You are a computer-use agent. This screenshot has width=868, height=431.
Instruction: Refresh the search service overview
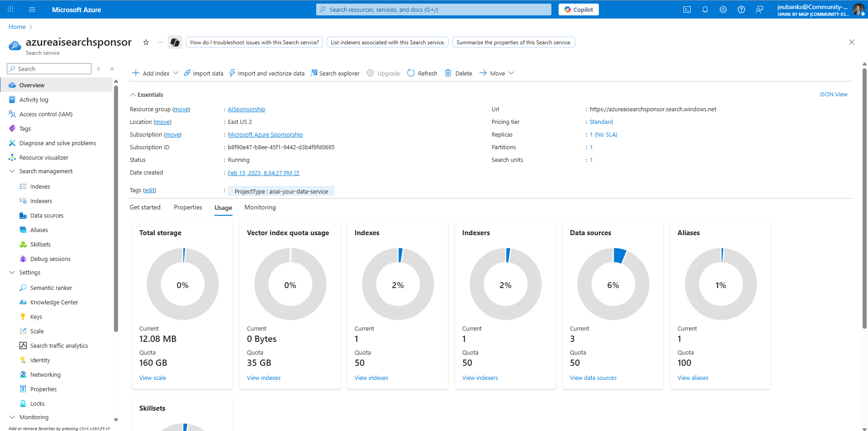coord(422,73)
